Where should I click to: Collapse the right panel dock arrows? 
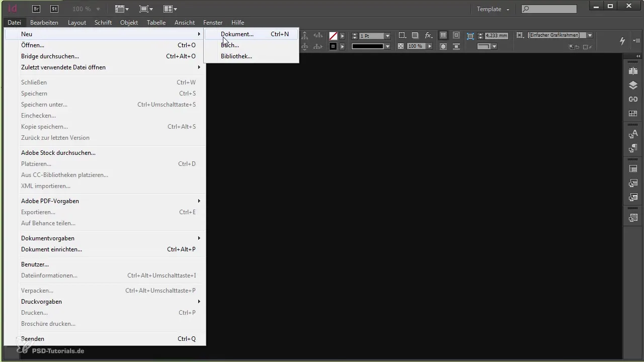pyautogui.click(x=638, y=56)
